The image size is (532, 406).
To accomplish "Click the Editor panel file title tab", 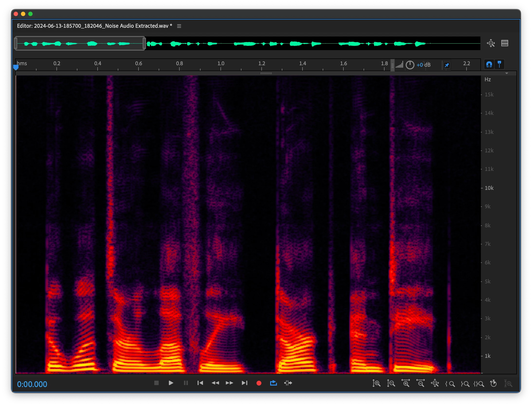I will (x=94, y=26).
